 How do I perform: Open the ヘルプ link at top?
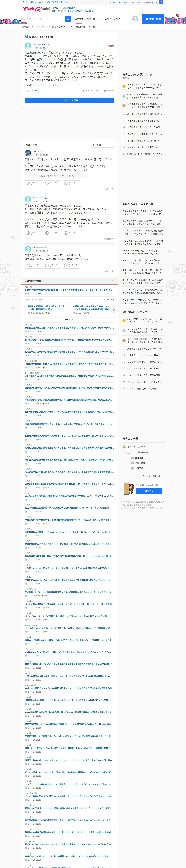(x=127, y=2)
